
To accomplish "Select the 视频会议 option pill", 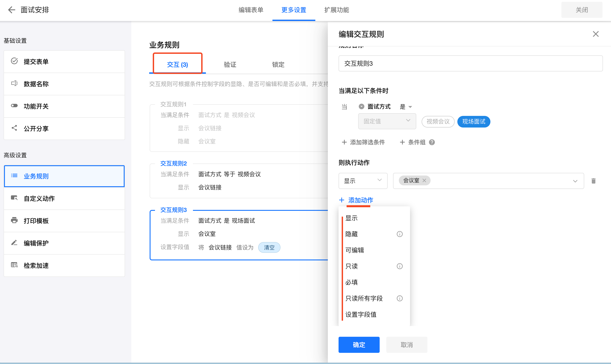I will [438, 122].
